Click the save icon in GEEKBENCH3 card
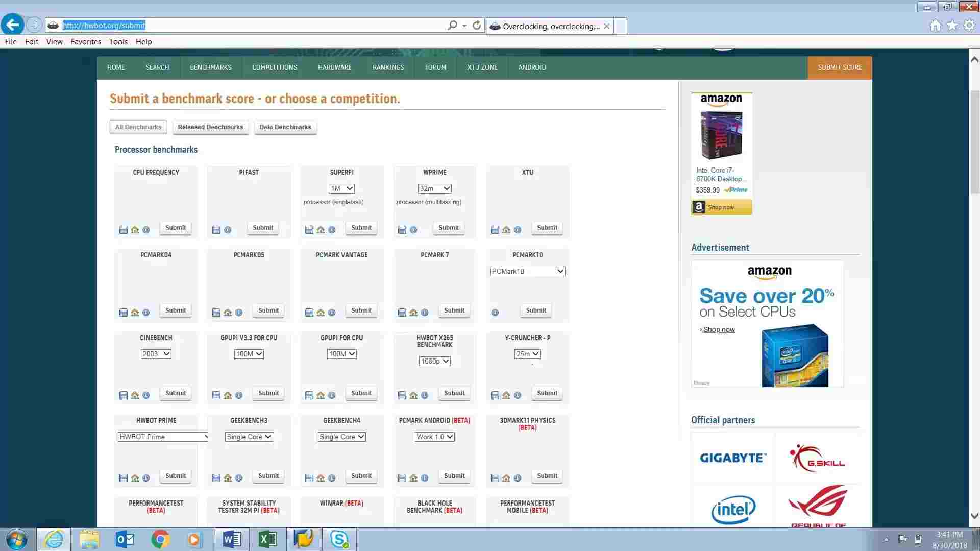 coord(216,478)
